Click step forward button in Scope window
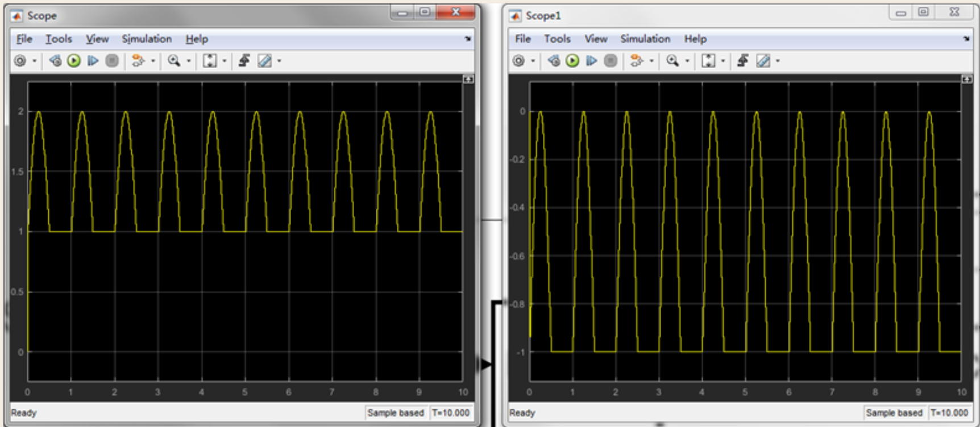980x427 pixels. click(93, 61)
